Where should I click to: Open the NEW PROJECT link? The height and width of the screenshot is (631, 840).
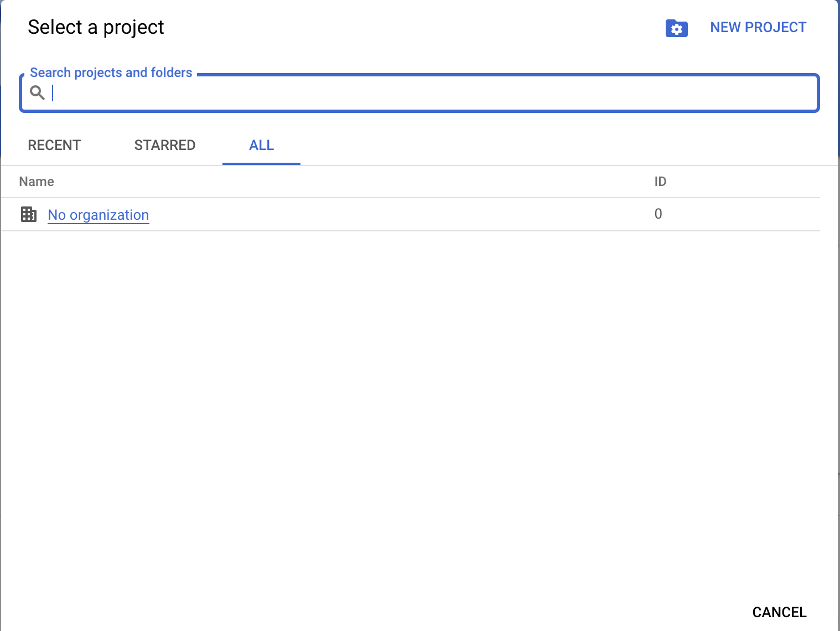tap(758, 27)
